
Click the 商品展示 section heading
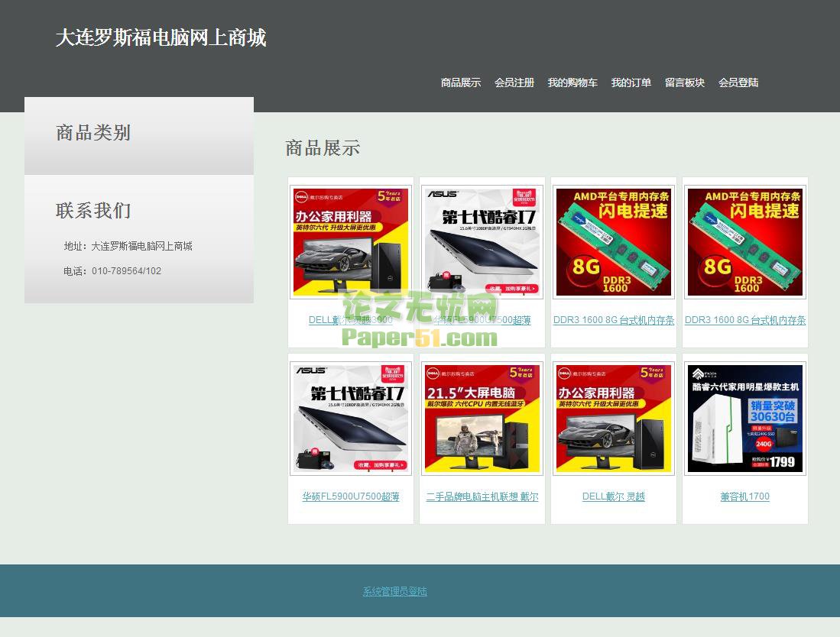[x=323, y=147]
